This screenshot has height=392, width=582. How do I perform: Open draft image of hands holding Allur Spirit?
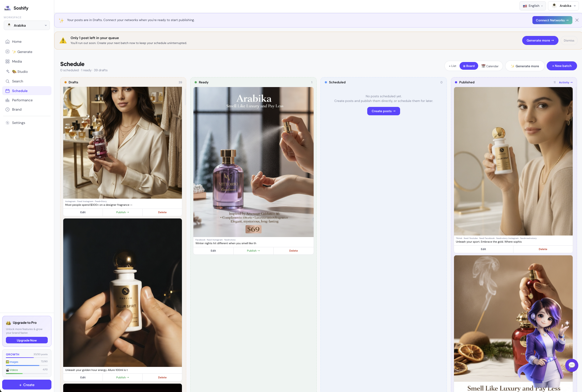122,293
